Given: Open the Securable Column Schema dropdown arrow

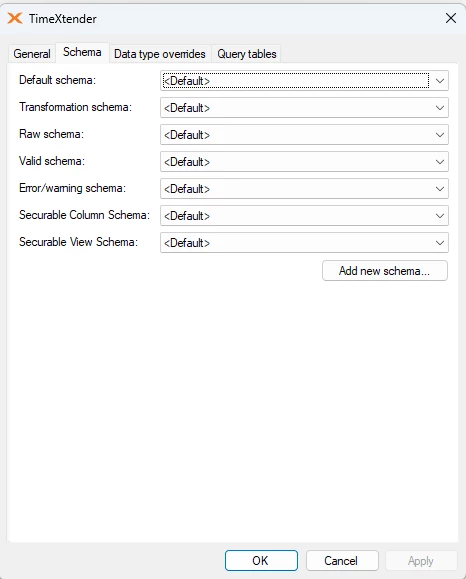Looking at the screenshot, I should tap(439, 216).
